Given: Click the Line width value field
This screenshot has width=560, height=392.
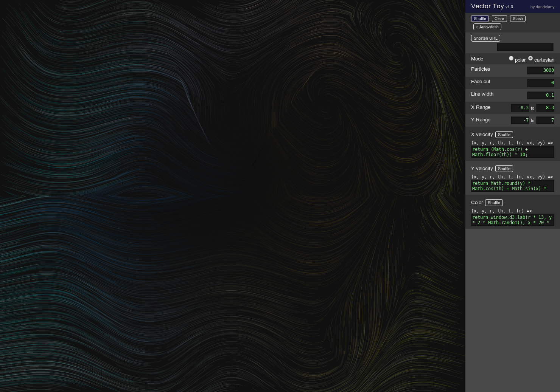Looking at the screenshot, I should pyautogui.click(x=541, y=95).
